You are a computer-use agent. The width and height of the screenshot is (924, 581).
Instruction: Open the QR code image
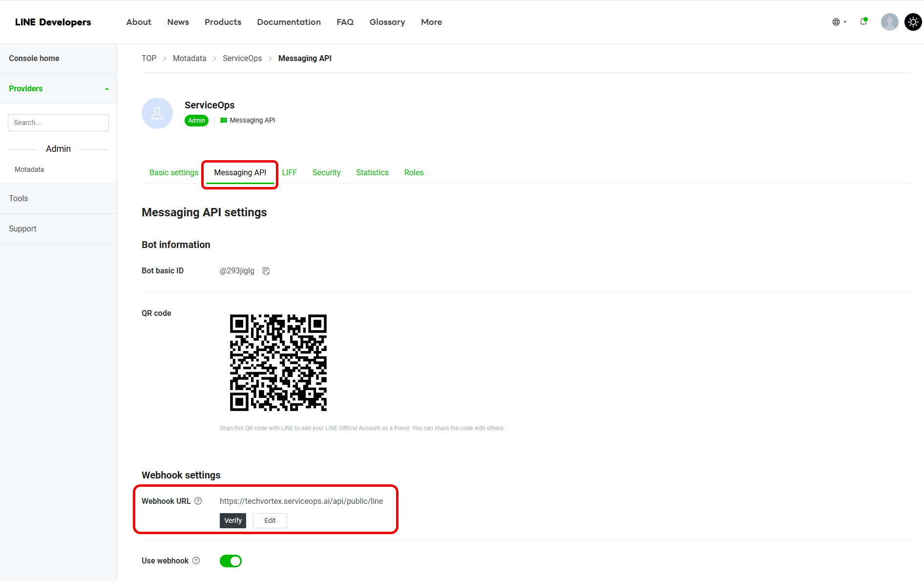278,363
